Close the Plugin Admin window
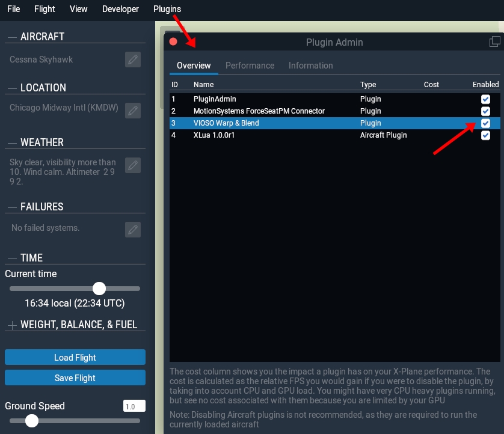Screen dimensions: 504x434 click(x=173, y=41)
